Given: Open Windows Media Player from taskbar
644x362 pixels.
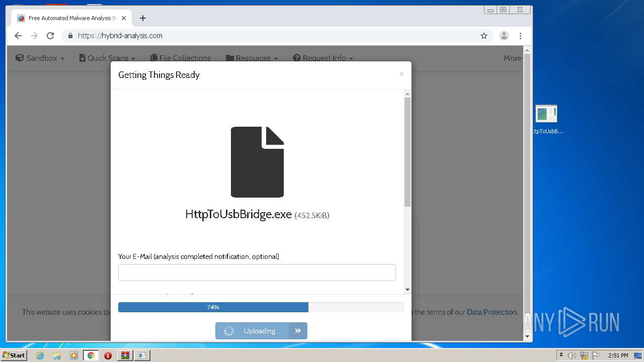Looking at the screenshot, I should pos(74,355).
